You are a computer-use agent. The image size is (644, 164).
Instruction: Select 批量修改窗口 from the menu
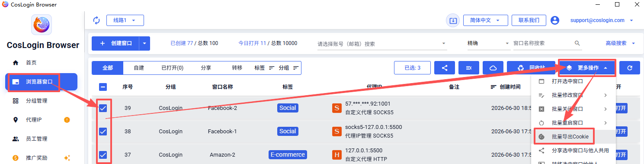[x=573, y=95]
